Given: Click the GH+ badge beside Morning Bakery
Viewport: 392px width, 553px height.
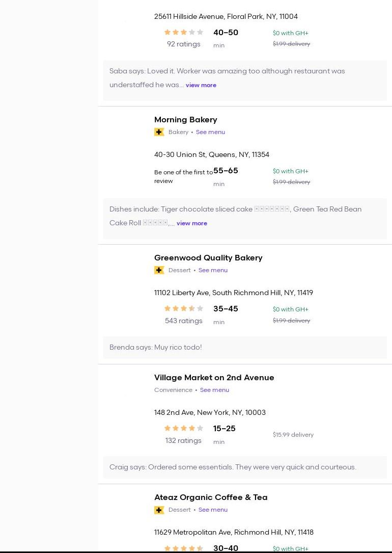Looking at the screenshot, I should click(x=159, y=132).
